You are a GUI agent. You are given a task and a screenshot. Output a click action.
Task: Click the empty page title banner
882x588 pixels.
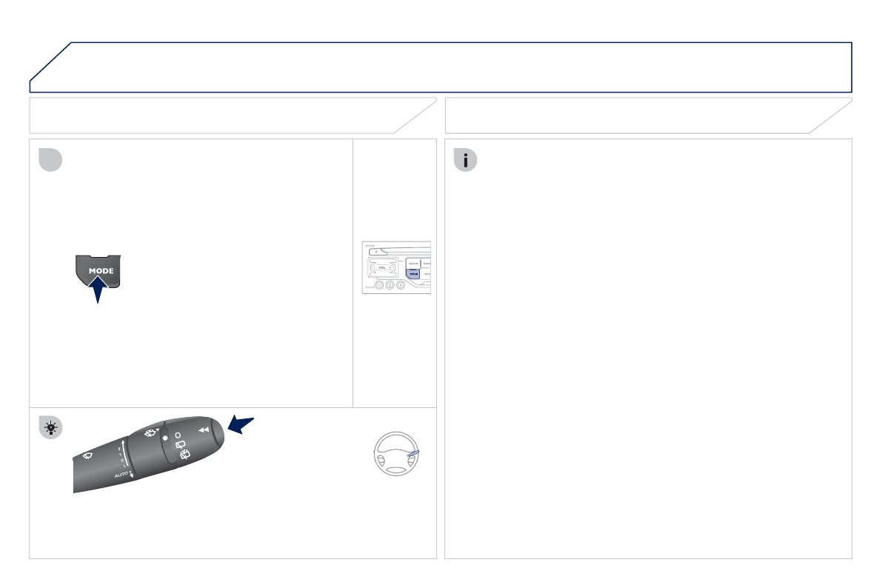point(441,67)
